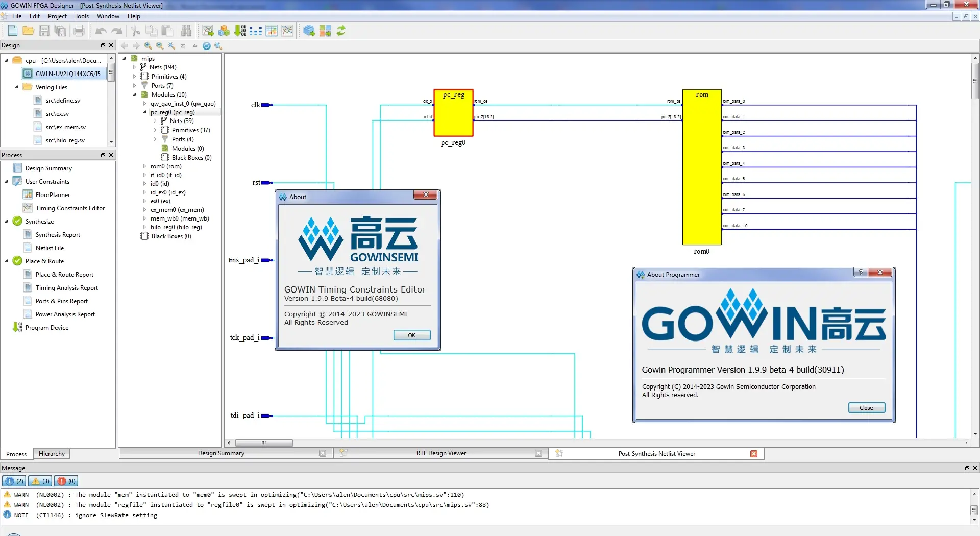980x536 pixels.
Task: Open the File menu
Action: pyautogui.click(x=16, y=16)
